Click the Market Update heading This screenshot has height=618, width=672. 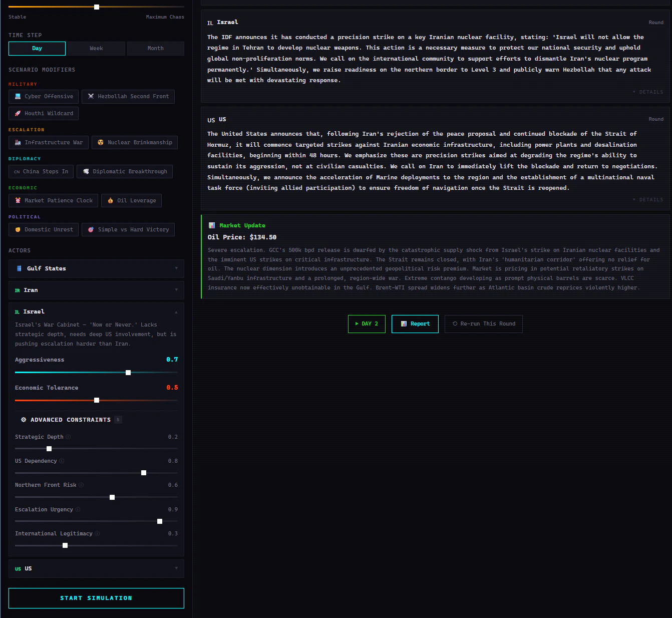point(242,225)
